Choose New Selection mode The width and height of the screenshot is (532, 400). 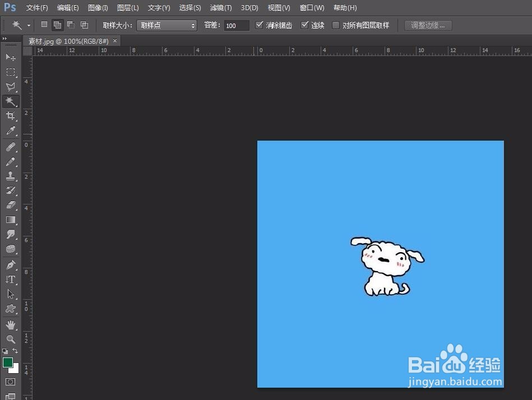(x=44, y=25)
